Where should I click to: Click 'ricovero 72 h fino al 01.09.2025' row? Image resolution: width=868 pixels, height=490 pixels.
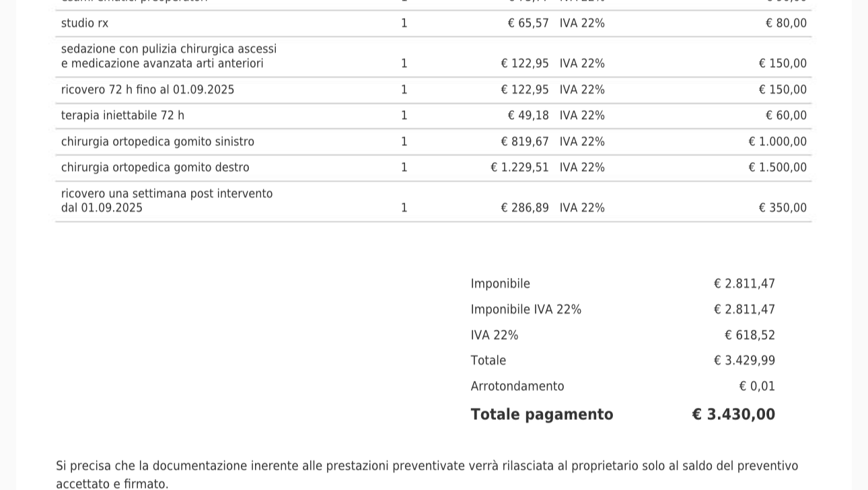[147, 90]
